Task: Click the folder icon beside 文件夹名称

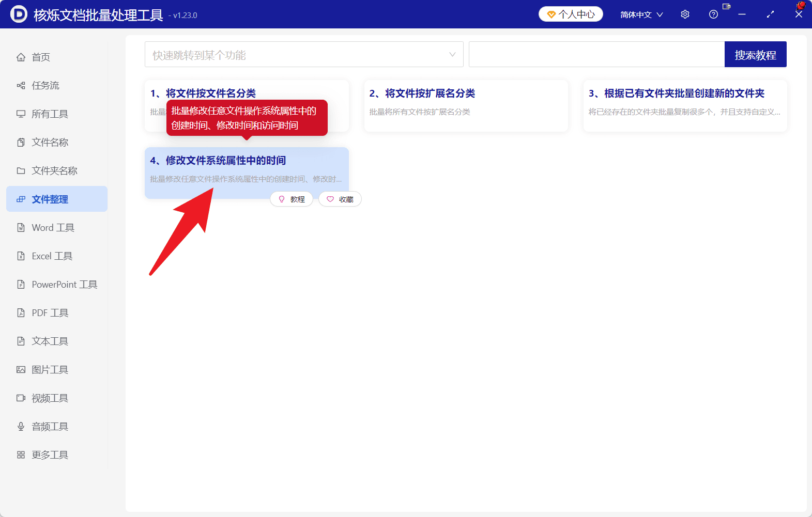Action: click(21, 170)
